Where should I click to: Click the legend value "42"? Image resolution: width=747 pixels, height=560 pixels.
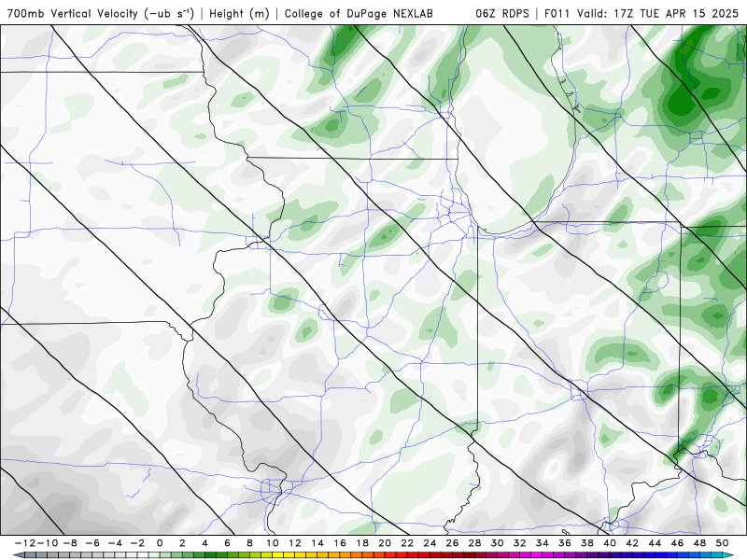632,543
